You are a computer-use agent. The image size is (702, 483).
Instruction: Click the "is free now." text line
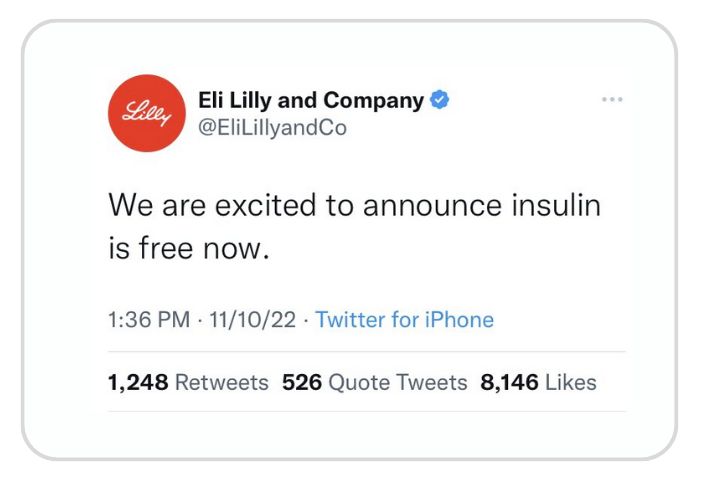click(x=189, y=248)
